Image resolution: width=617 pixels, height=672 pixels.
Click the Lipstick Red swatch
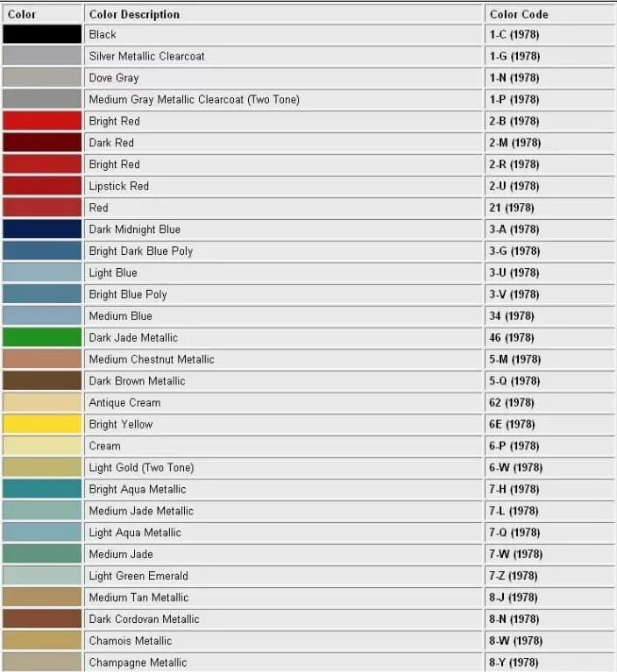42,186
